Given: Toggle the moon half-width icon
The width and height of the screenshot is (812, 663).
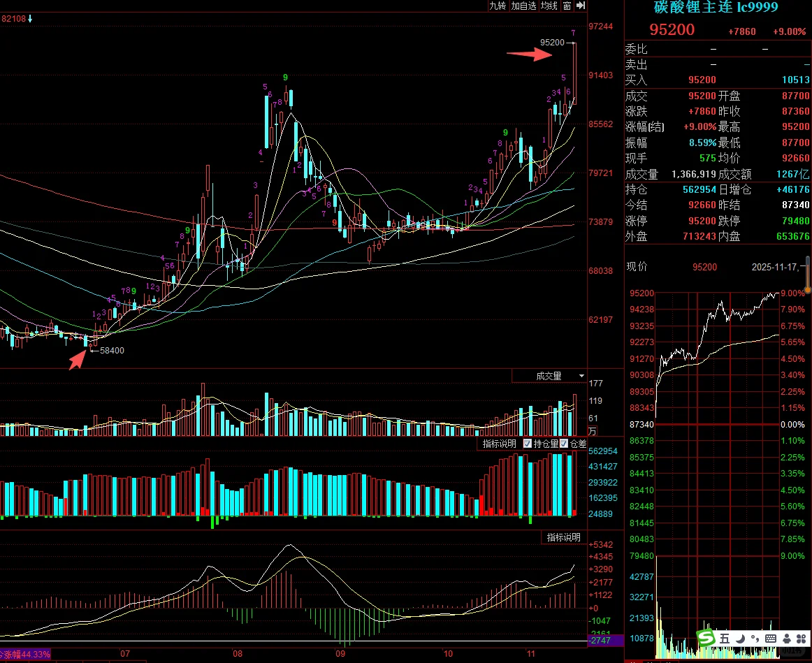Looking at the screenshot, I should [x=741, y=639].
